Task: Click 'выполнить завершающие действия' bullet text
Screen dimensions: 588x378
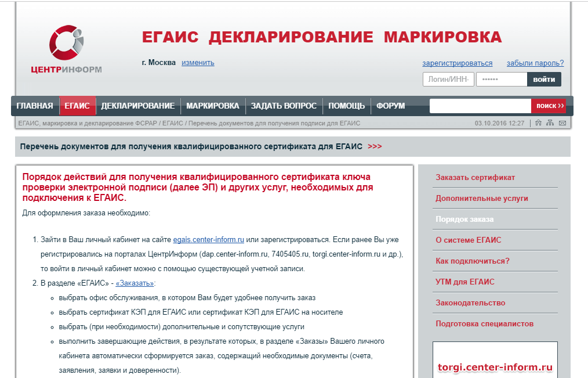Action: [222, 356]
